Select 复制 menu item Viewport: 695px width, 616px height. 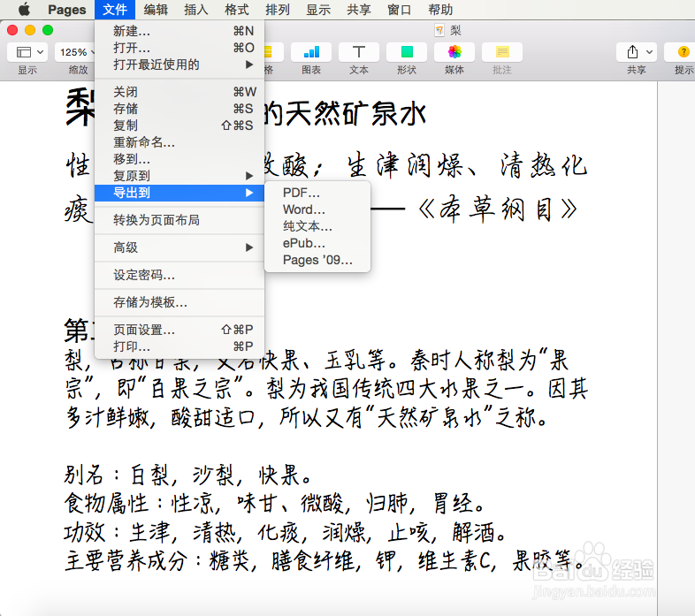pos(179,125)
